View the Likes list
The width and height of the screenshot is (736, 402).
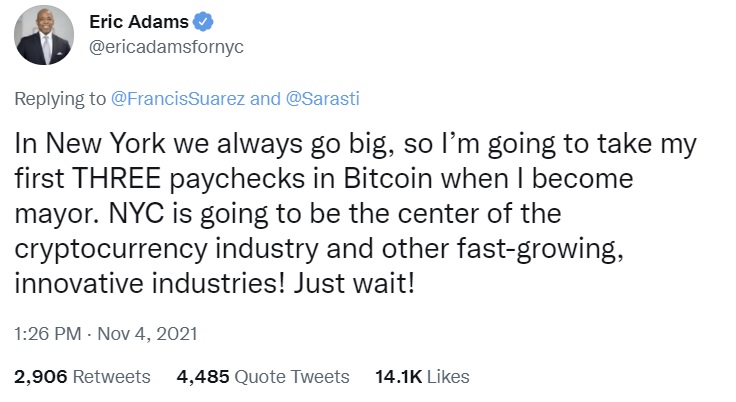tap(448, 377)
